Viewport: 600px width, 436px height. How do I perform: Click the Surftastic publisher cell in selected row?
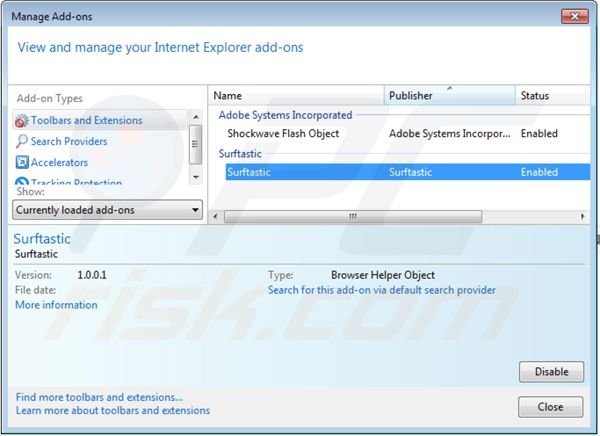coord(411,172)
